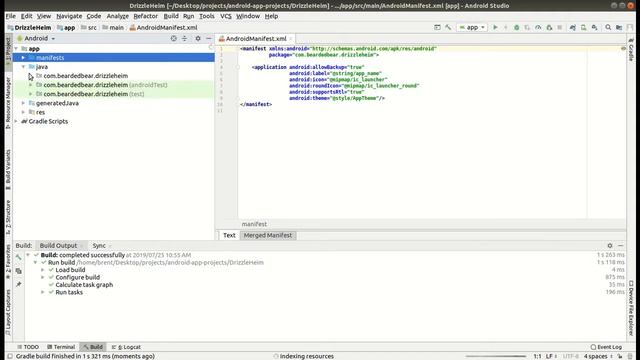640x360 pixels.
Task: Click the SDK Manager download icon
Action: 595,27
